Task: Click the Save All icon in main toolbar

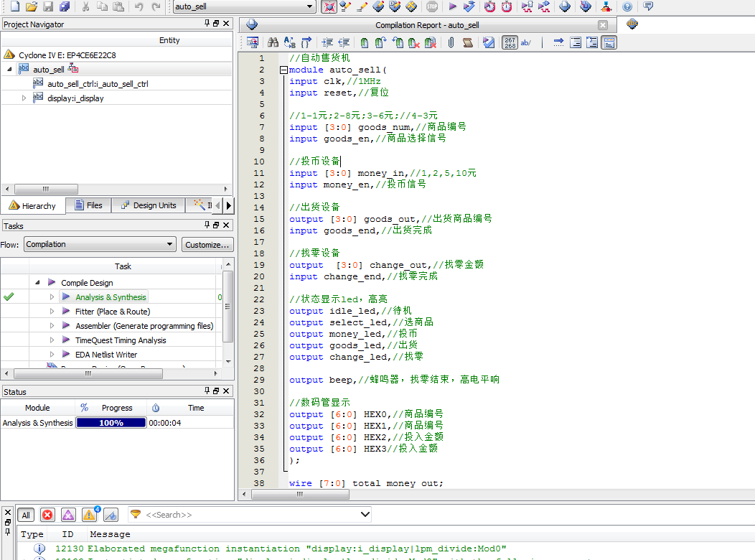Action: tap(65, 6)
